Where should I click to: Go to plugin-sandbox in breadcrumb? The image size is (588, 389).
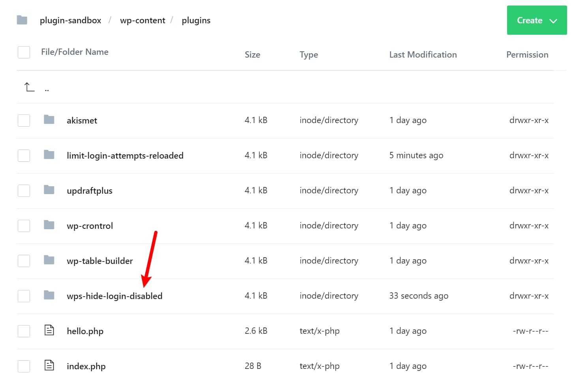point(71,21)
